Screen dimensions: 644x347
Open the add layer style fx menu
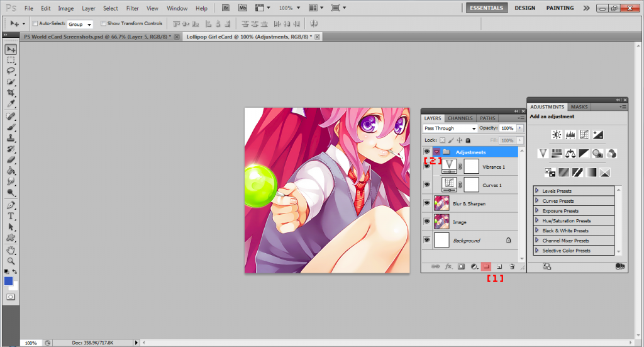(448, 266)
